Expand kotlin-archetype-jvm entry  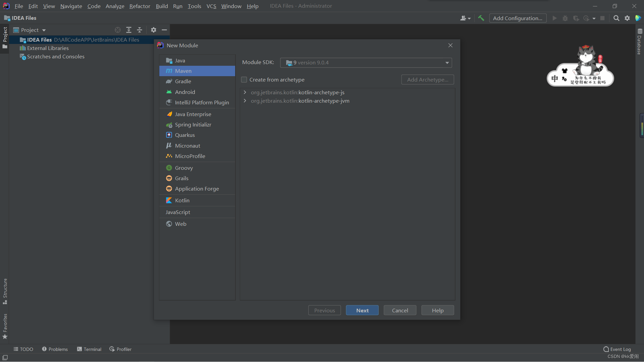coord(245,101)
